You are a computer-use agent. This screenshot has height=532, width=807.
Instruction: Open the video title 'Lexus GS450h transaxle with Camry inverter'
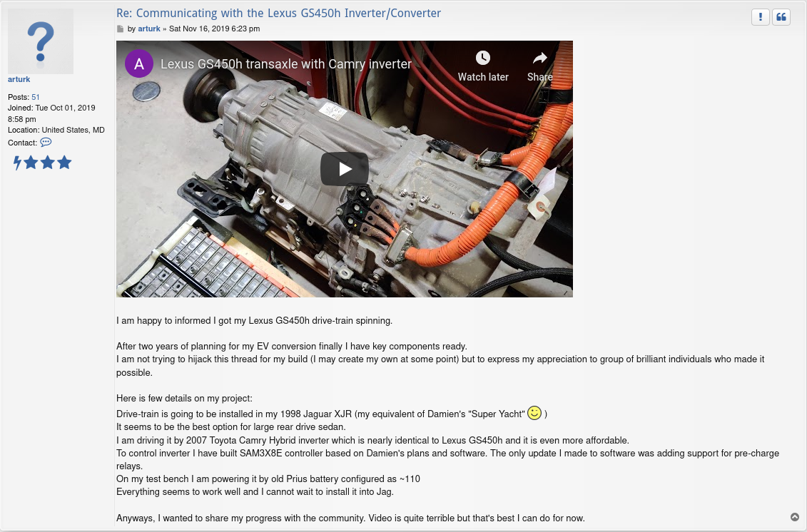point(285,63)
